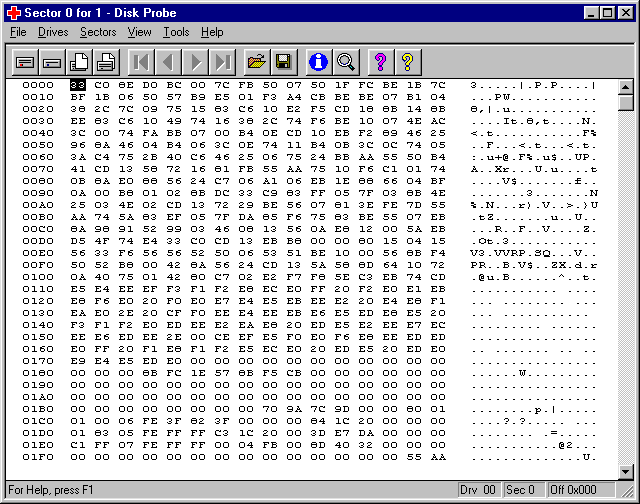Open the View menu
640x504 pixels.
(139, 32)
